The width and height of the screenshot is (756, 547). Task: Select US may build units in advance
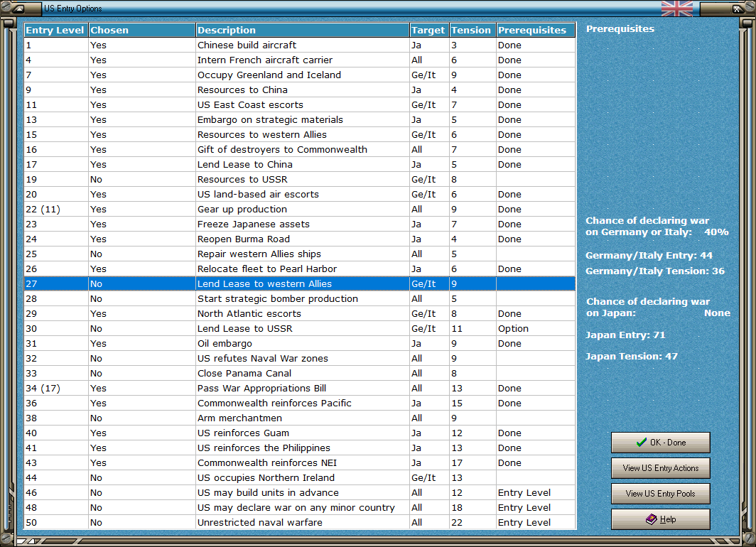click(299, 493)
